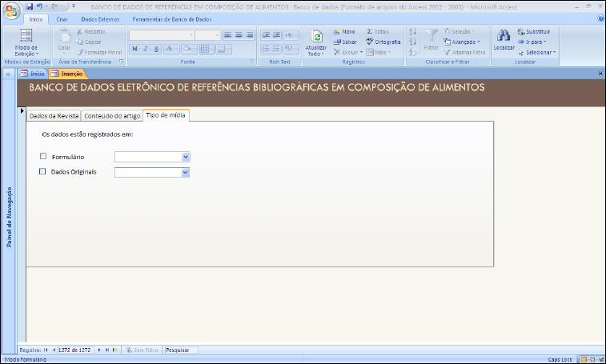Open the Conteúdo do artigo form tab
Screen dimensions: 606x364
112,116
